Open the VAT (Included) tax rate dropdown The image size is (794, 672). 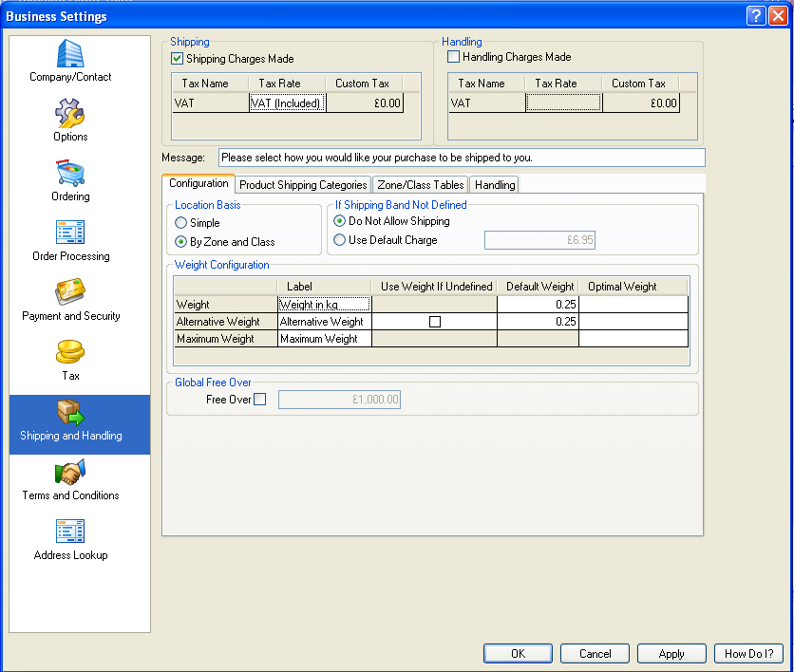click(287, 103)
